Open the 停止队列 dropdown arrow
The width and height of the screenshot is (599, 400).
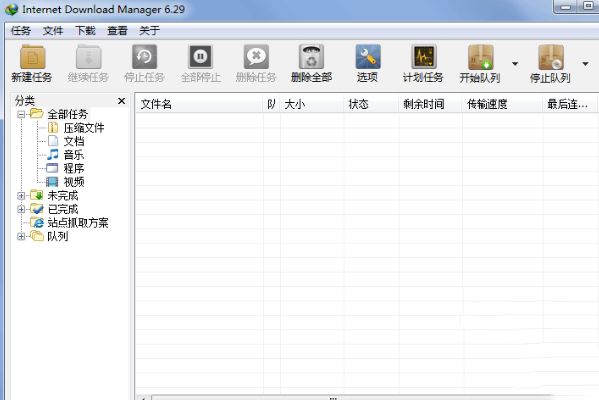point(585,64)
